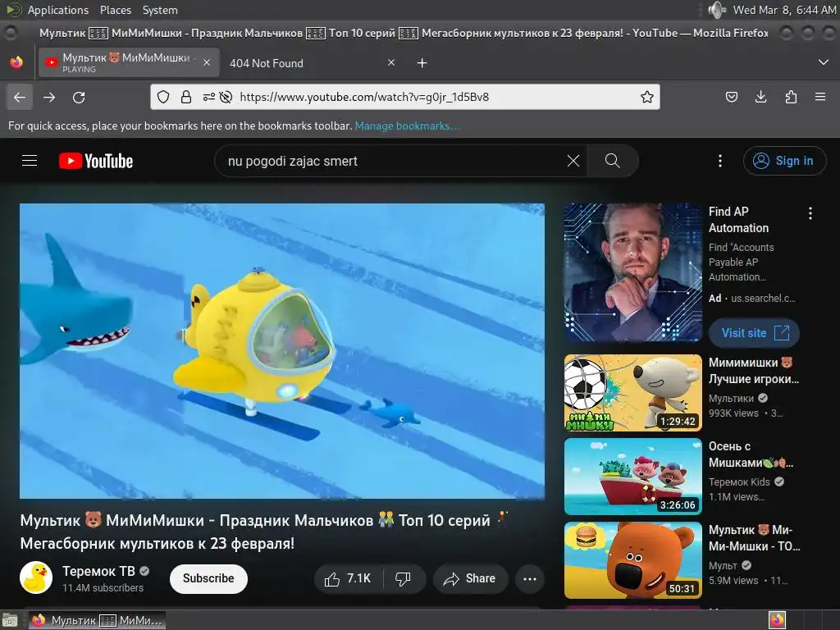Click Sign in on YouTube
The height and width of the screenshot is (630, 840).
pos(784,161)
